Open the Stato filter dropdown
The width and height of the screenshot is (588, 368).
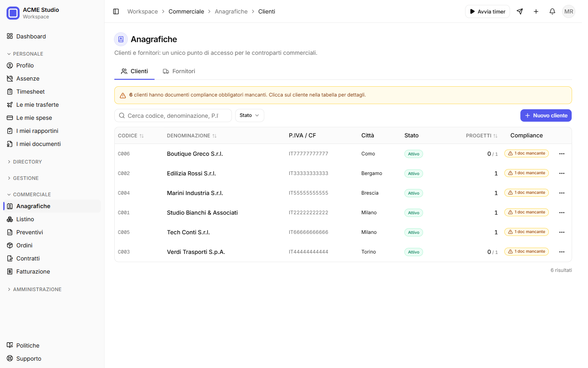pos(249,115)
